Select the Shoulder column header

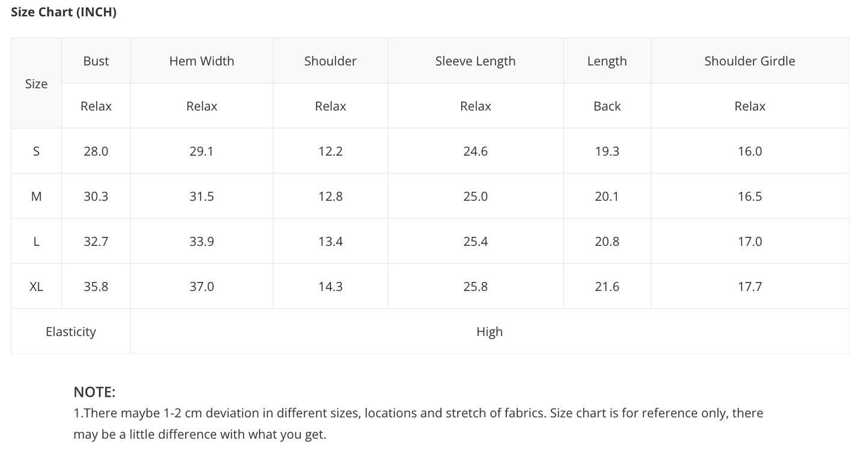(x=330, y=61)
